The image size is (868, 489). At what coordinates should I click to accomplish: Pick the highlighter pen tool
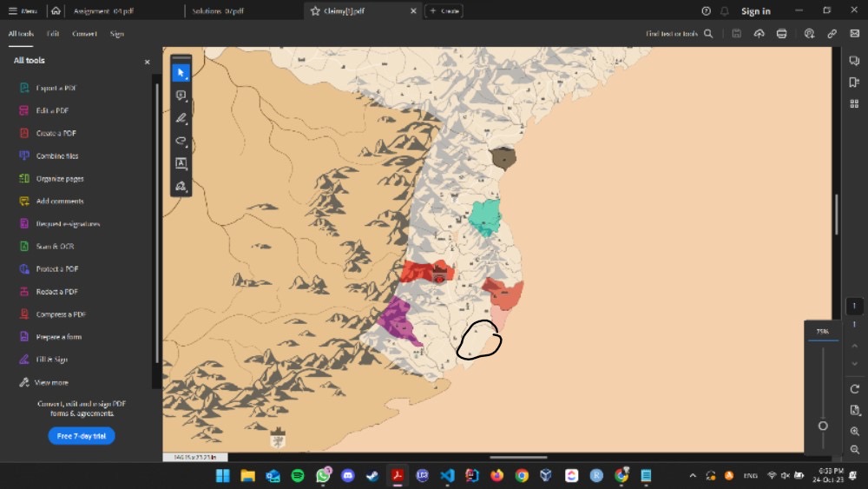[x=181, y=118]
